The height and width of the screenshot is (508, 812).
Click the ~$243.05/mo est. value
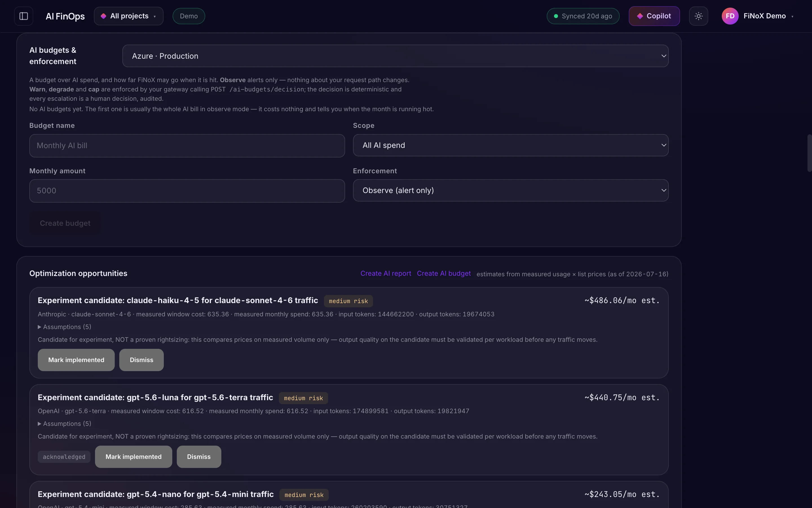[x=622, y=494]
